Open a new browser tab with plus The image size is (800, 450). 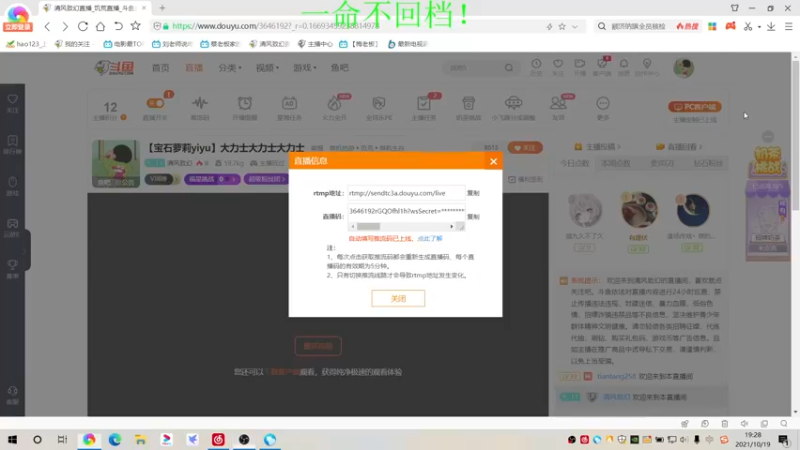(162, 8)
